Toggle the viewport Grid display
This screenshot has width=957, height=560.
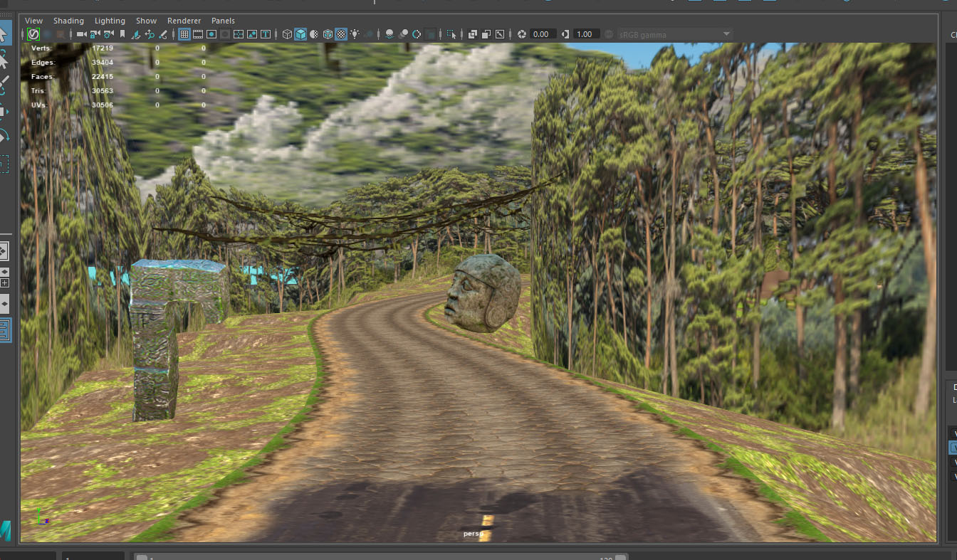click(x=184, y=34)
